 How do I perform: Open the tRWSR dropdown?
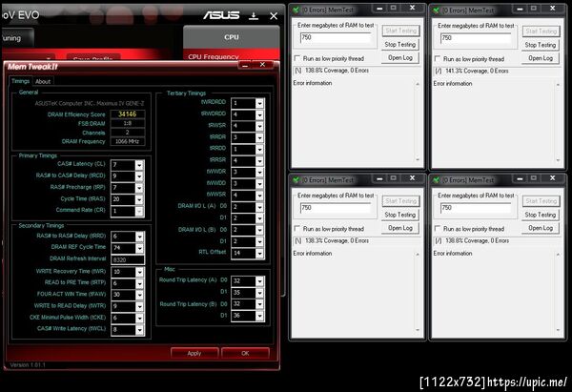point(259,126)
